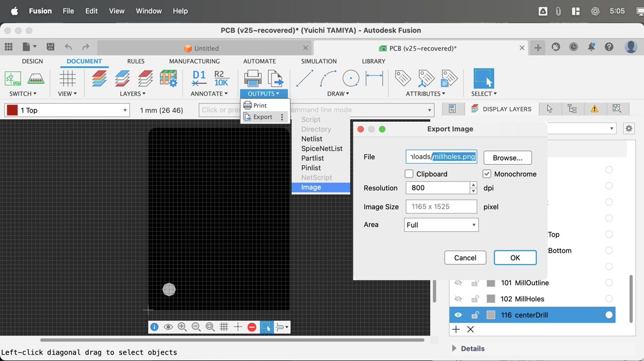Expand the DRAW dropdown
The image size is (644, 361).
tap(338, 94)
